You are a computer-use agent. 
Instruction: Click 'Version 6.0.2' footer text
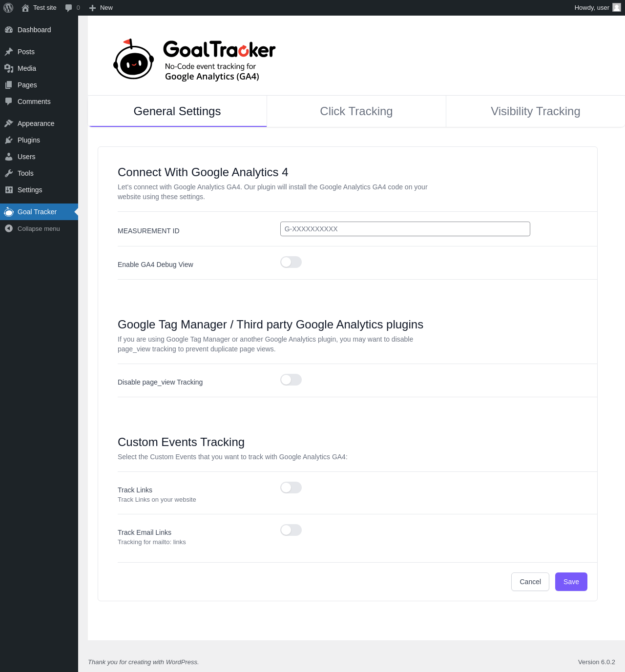597,662
